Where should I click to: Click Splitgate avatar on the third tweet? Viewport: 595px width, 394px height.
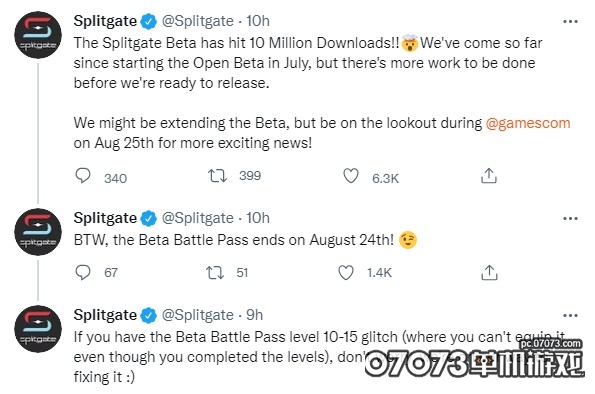point(38,329)
